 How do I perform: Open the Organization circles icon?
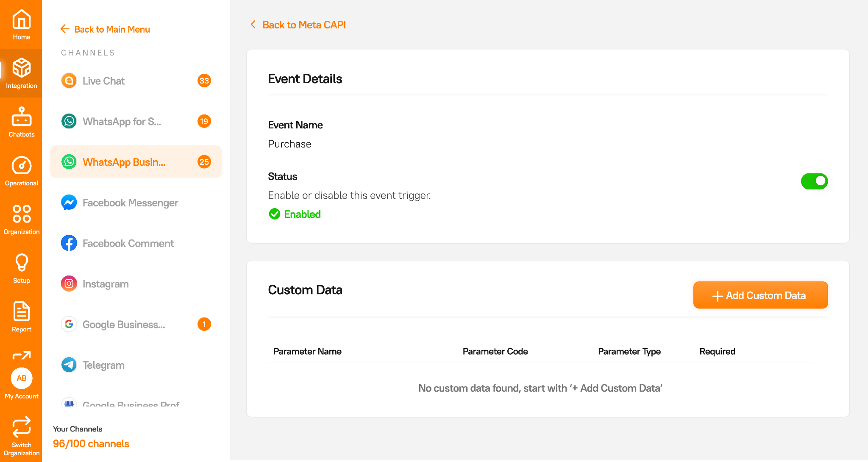(x=21, y=214)
